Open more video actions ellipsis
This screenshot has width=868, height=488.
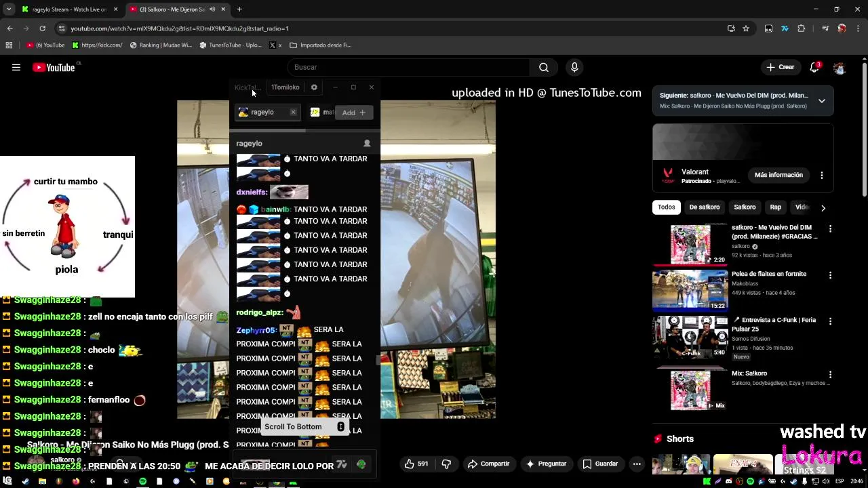(637, 464)
